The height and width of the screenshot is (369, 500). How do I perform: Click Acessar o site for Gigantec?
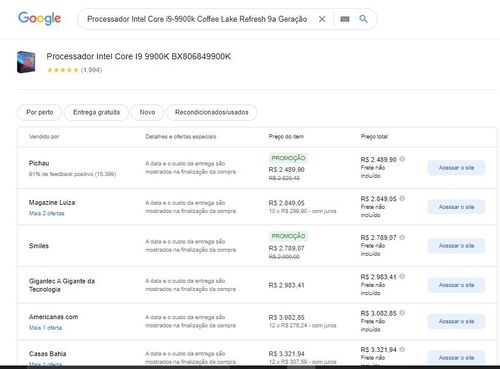[x=456, y=285]
